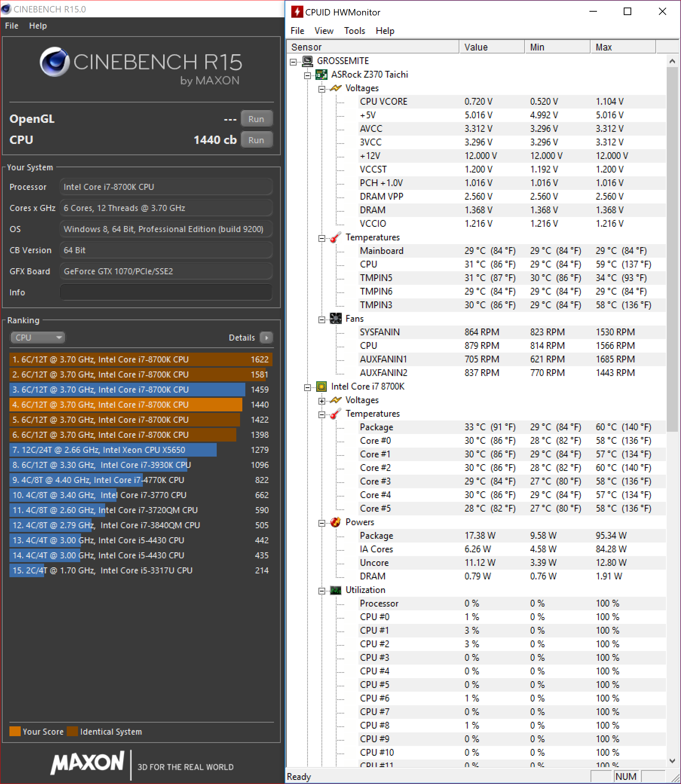Click the Fans icon
Screen dimensions: 681x784
click(335, 319)
